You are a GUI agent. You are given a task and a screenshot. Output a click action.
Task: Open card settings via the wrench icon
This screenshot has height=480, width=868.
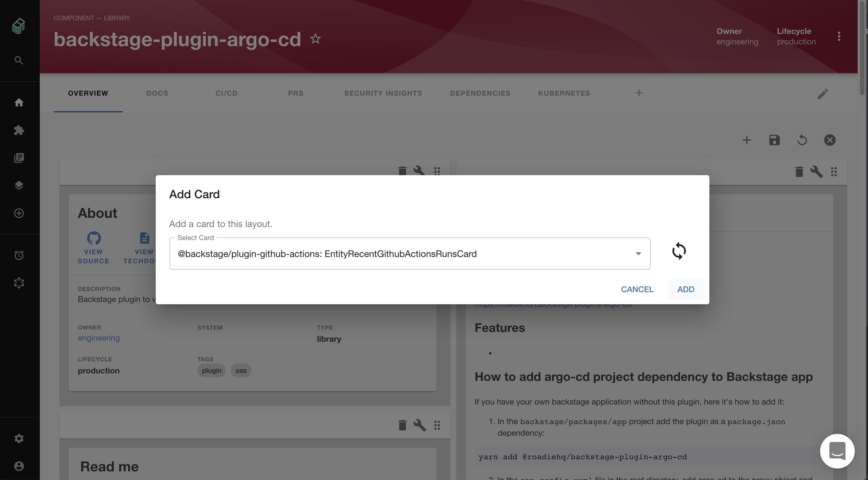click(x=420, y=171)
